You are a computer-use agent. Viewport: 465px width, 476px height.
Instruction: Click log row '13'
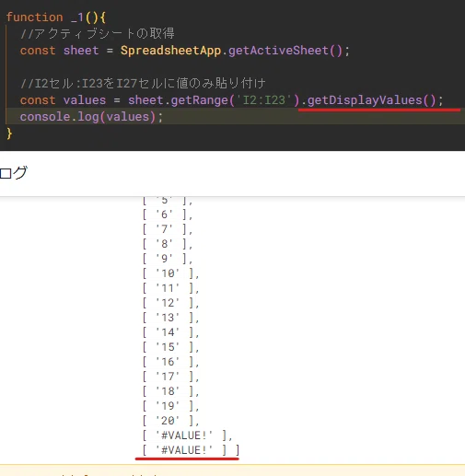point(170,318)
